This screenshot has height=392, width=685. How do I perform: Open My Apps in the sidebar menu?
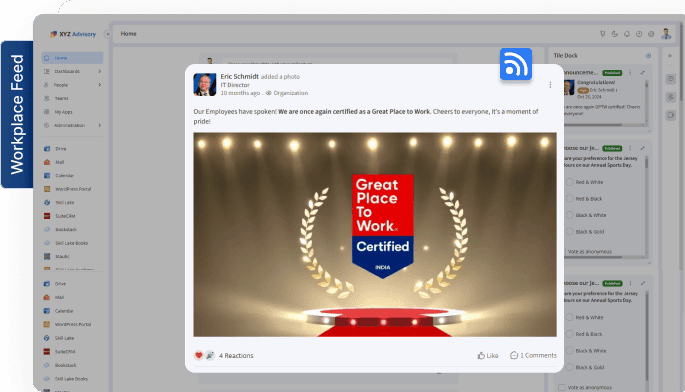73,112
